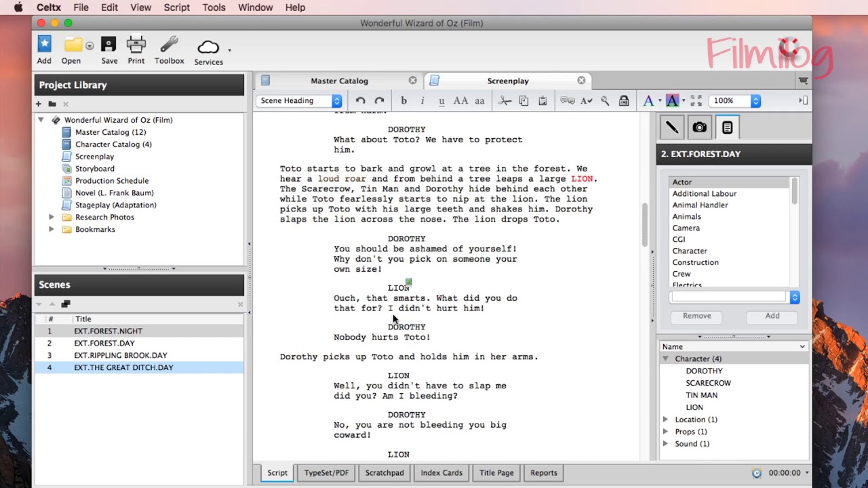The width and height of the screenshot is (868, 488).
Task: Click the uppercase AA icon
Action: coord(460,100)
